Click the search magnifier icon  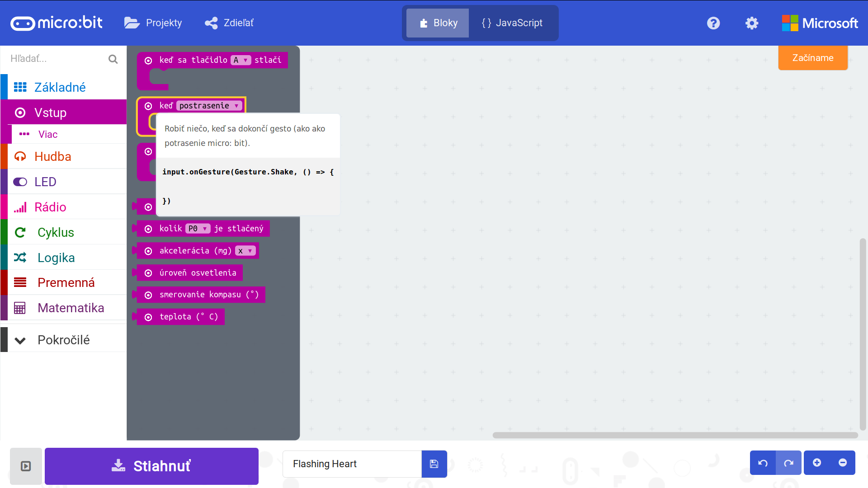[x=113, y=59]
